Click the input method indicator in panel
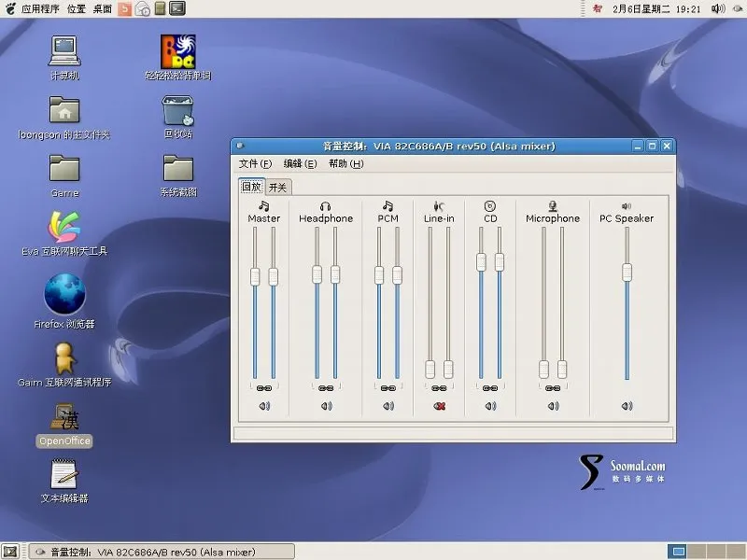The width and height of the screenshot is (747, 560). (598, 8)
